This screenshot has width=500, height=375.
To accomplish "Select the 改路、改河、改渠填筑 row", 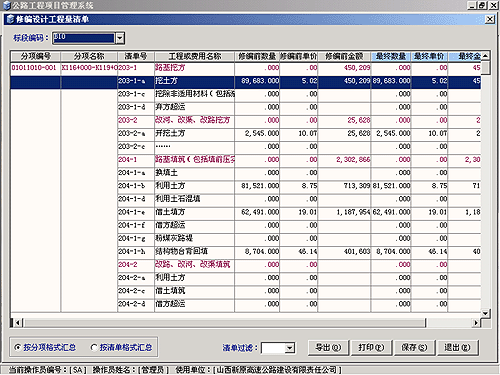I will [x=299, y=265].
